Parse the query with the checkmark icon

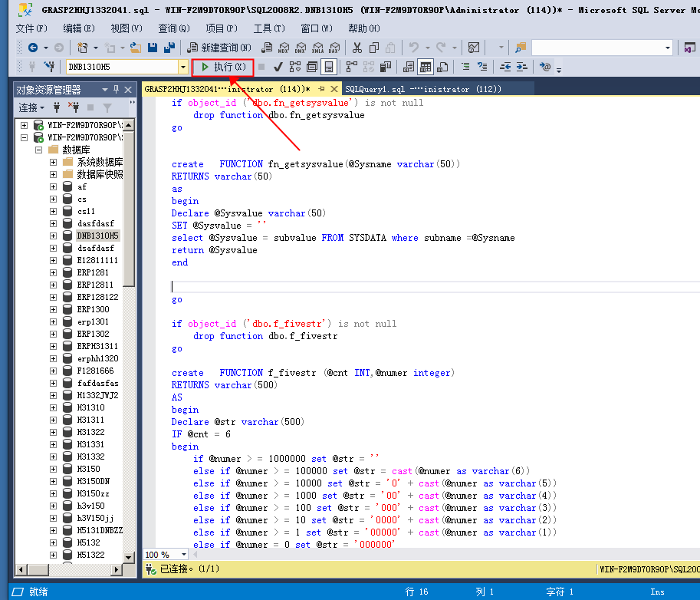[x=278, y=67]
